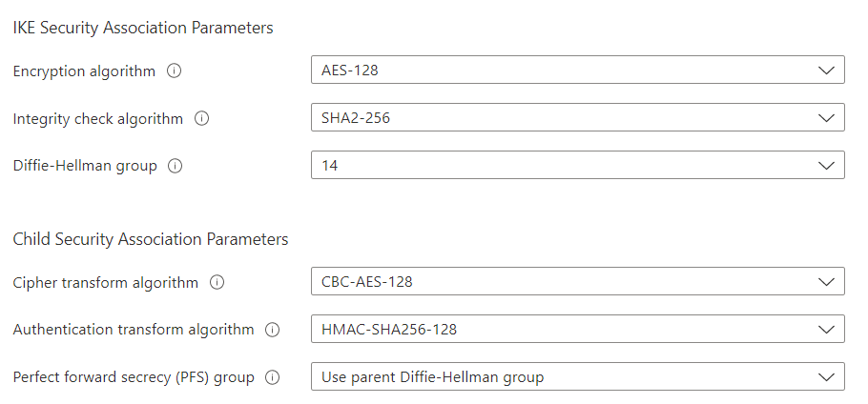
Task: Click 'Child Security Association Parameters' heading
Action: click(x=151, y=239)
